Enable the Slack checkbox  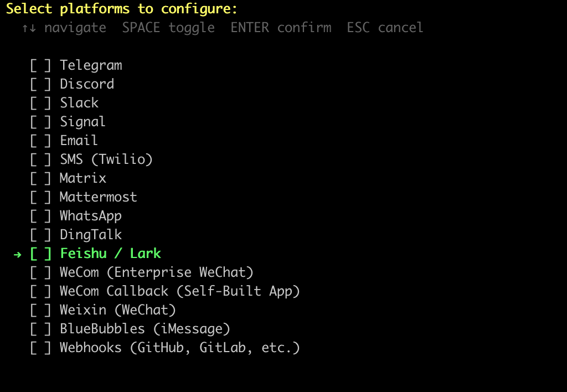40,103
